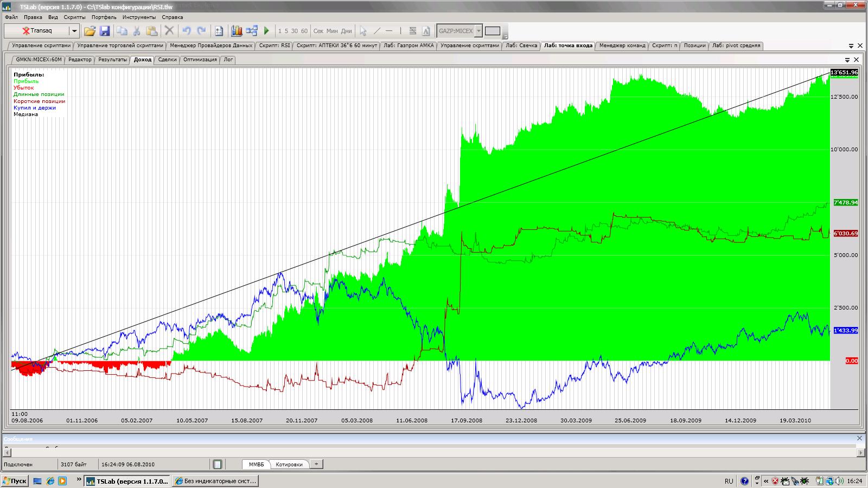Switch to the Оптимизация tab

[200, 60]
